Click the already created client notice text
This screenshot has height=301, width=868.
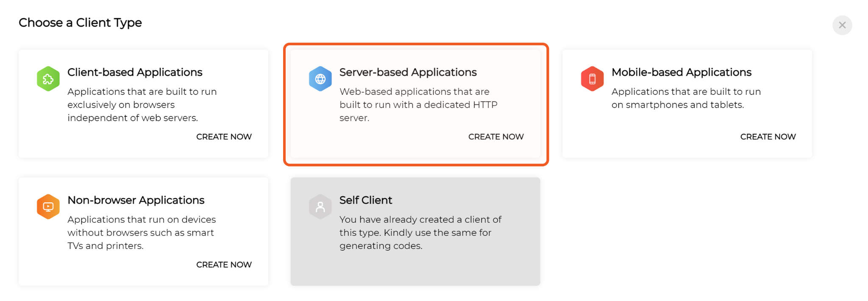click(420, 232)
